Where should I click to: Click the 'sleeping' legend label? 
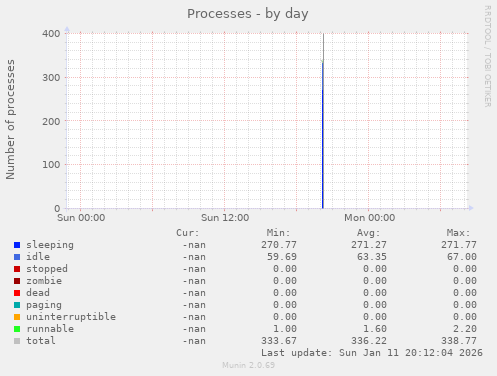(x=50, y=245)
